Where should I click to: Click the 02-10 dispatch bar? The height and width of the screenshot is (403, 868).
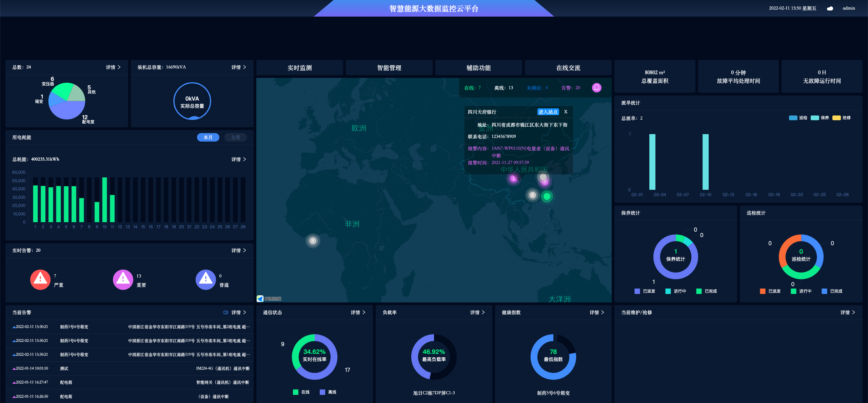[706, 162]
